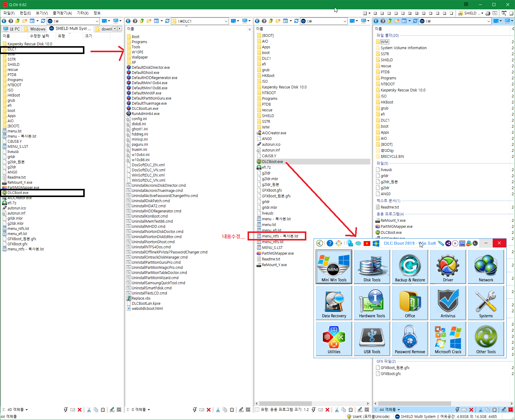515x420 pixels.
Task: Open Microsoft Crack in DLC Boot
Action: [x=448, y=339]
